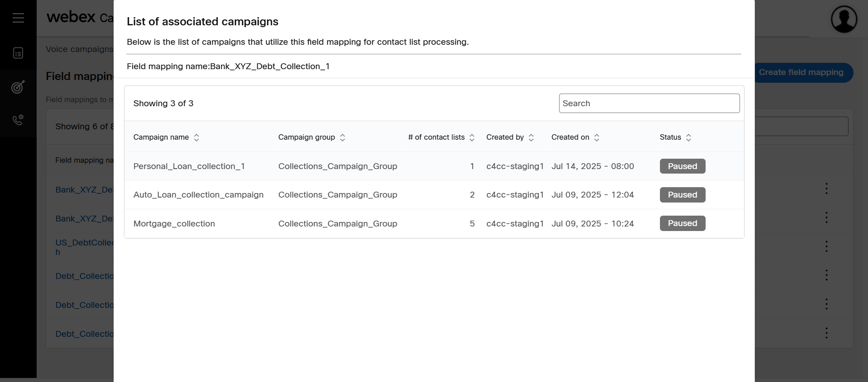This screenshot has width=868, height=382.
Task: Select the Auto_Loan_collection_campaign row
Action: [198, 195]
